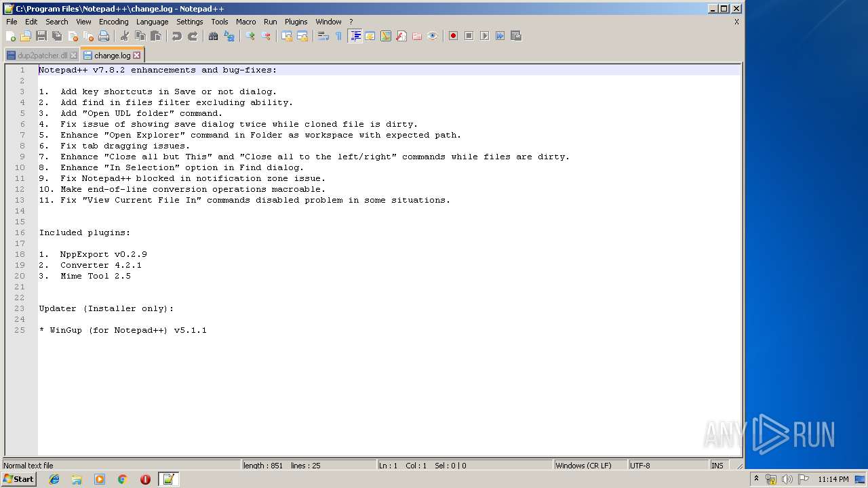Click the Print toolbar icon
868x488 pixels.
[x=104, y=36]
